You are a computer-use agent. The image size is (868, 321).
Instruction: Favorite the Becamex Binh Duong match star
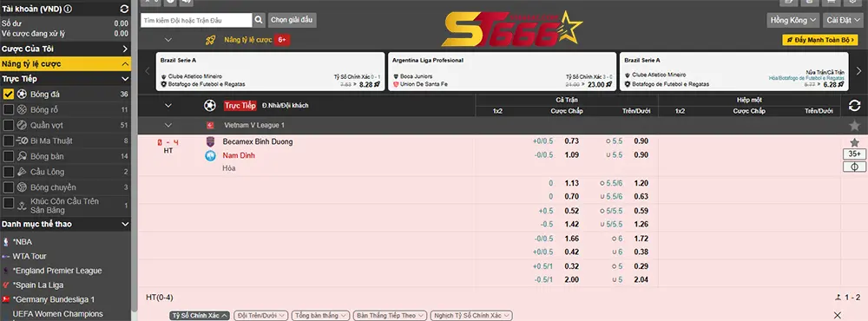pyautogui.click(x=854, y=142)
